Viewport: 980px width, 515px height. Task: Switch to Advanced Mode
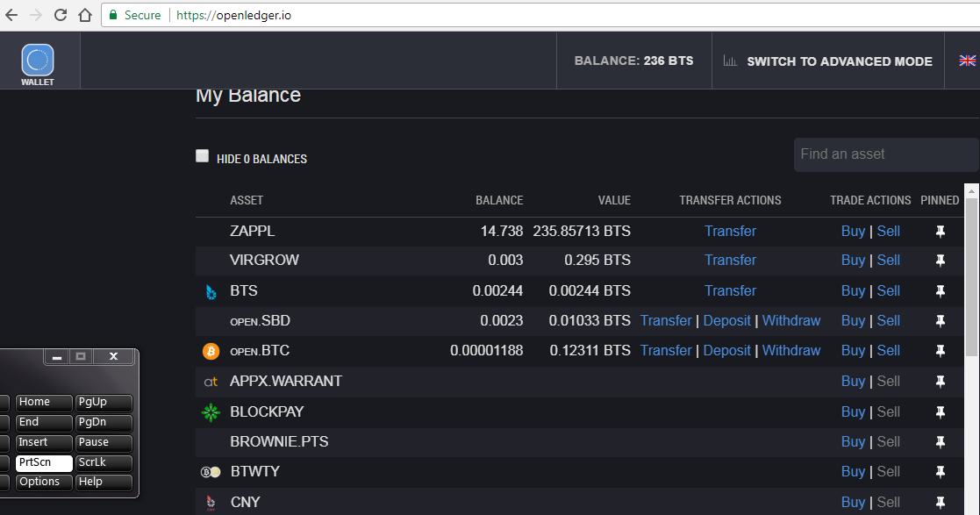(x=840, y=61)
